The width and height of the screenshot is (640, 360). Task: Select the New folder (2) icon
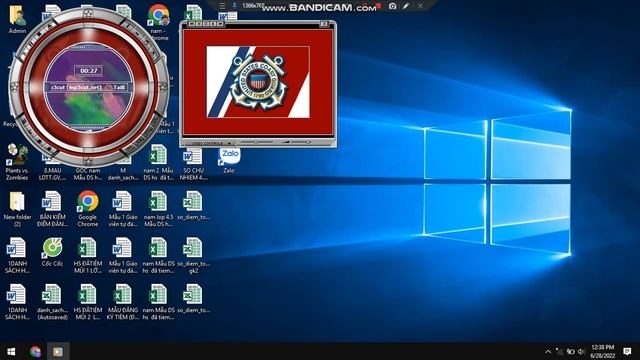(x=17, y=209)
